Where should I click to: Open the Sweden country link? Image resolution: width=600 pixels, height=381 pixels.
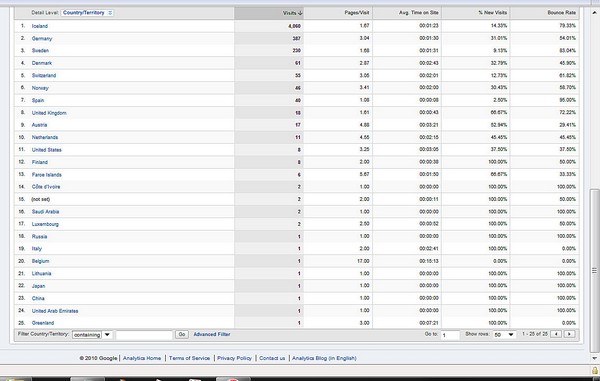[x=40, y=50]
